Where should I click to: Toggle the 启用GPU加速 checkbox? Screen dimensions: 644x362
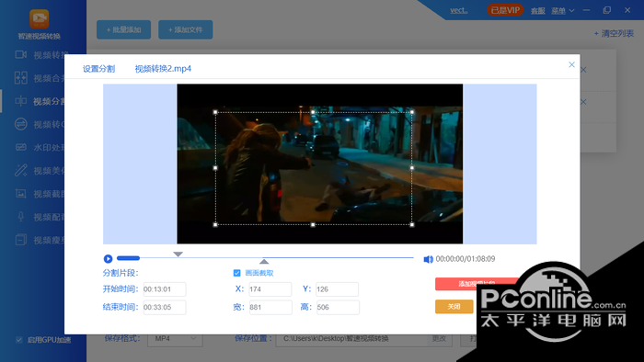click(x=19, y=339)
